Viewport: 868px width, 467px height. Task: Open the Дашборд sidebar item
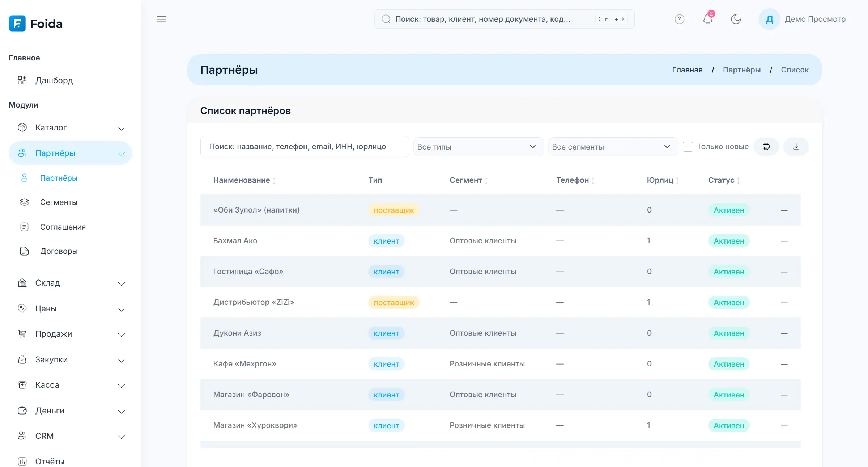click(x=54, y=80)
